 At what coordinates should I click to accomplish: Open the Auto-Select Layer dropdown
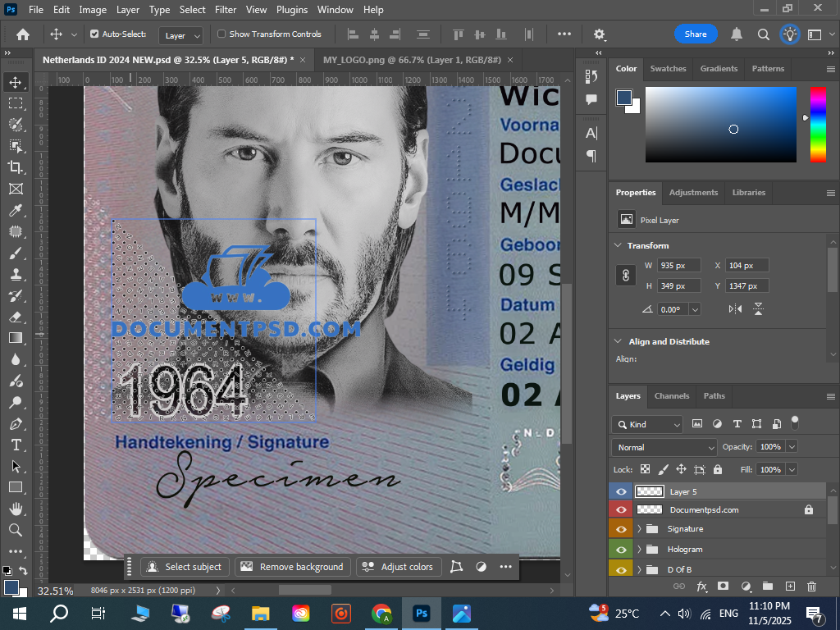click(x=182, y=35)
